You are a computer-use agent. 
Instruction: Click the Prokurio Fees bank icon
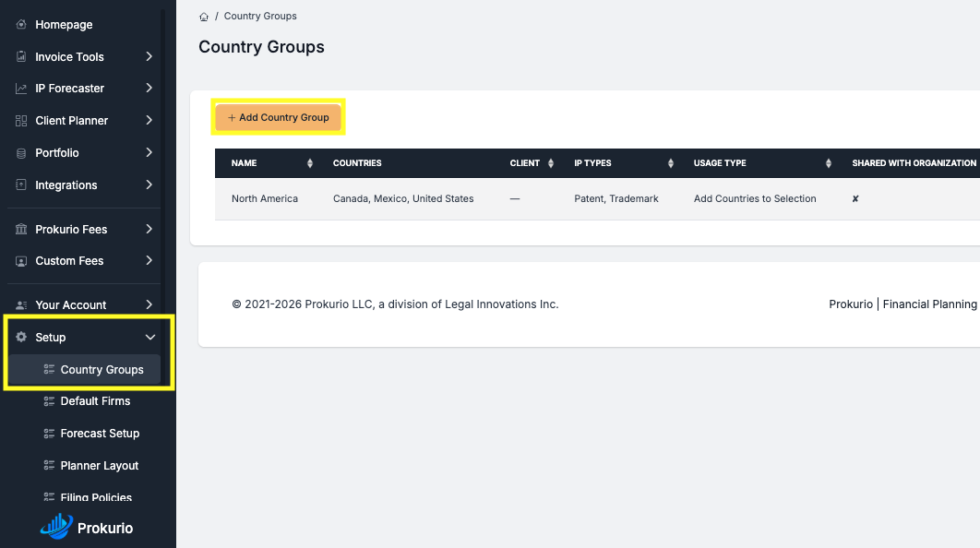(x=20, y=229)
